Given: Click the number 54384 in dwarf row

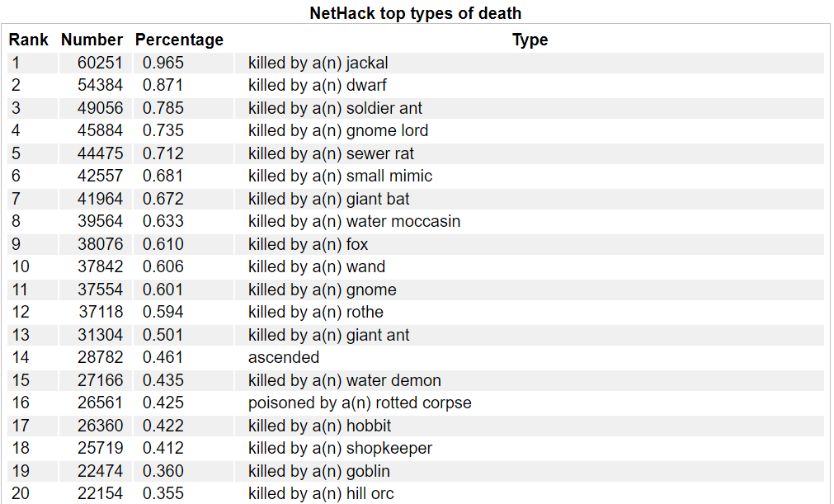Looking at the screenshot, I should point(100,85).
